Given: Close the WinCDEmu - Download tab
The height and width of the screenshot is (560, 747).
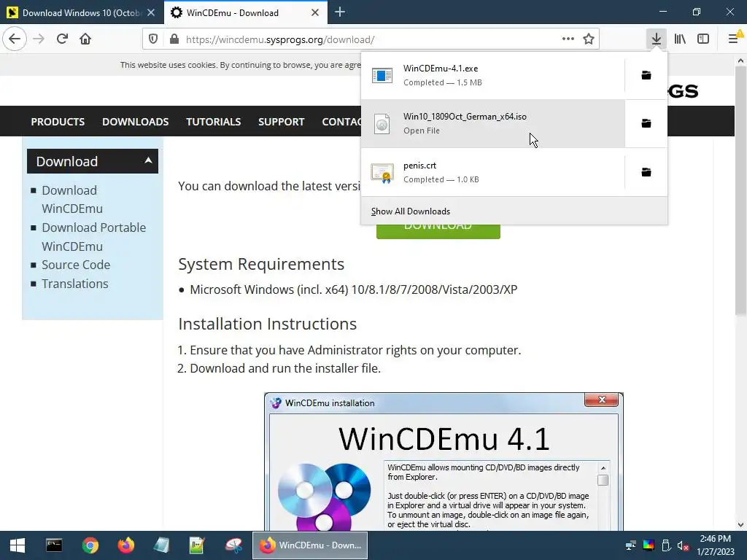Looking at the screenshot, I should pos(315,13).
